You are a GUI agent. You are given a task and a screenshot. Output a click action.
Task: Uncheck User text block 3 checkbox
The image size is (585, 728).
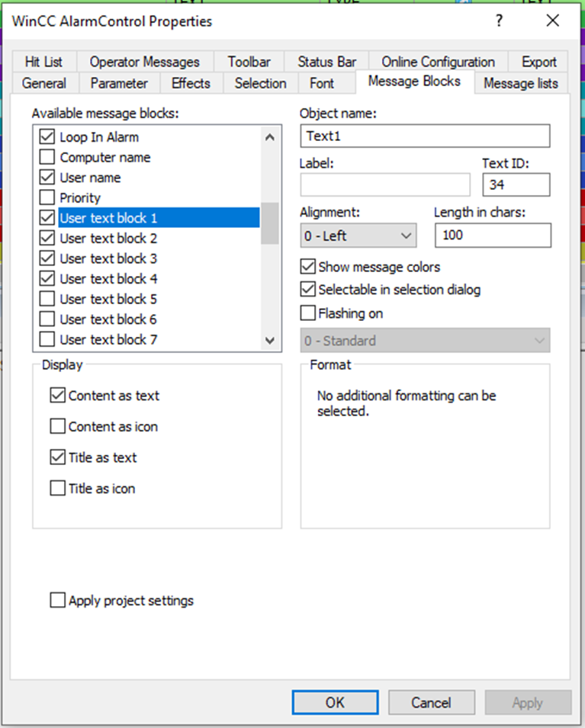47,258
